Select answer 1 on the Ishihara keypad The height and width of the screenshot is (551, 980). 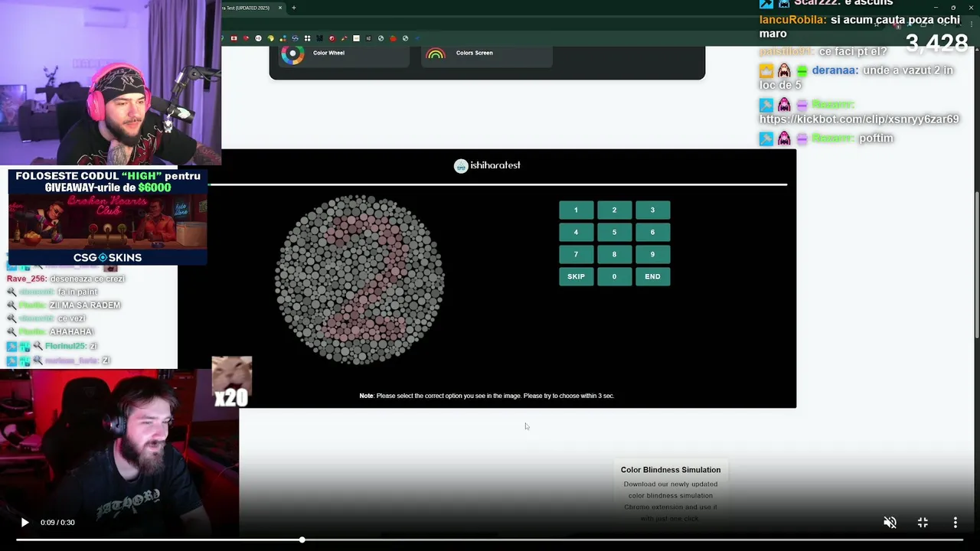pos(576,210)
